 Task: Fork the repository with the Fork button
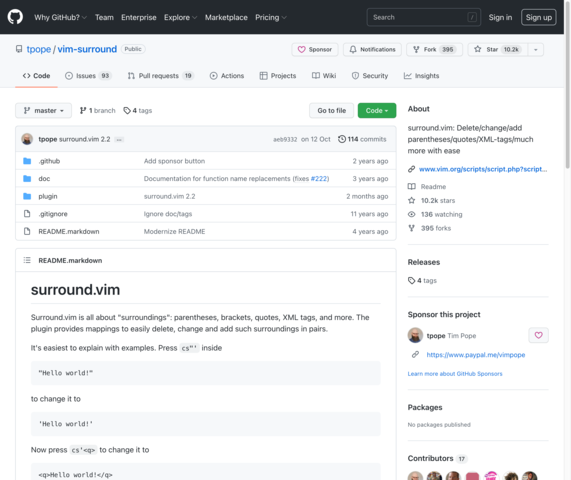tap(434, 50)
